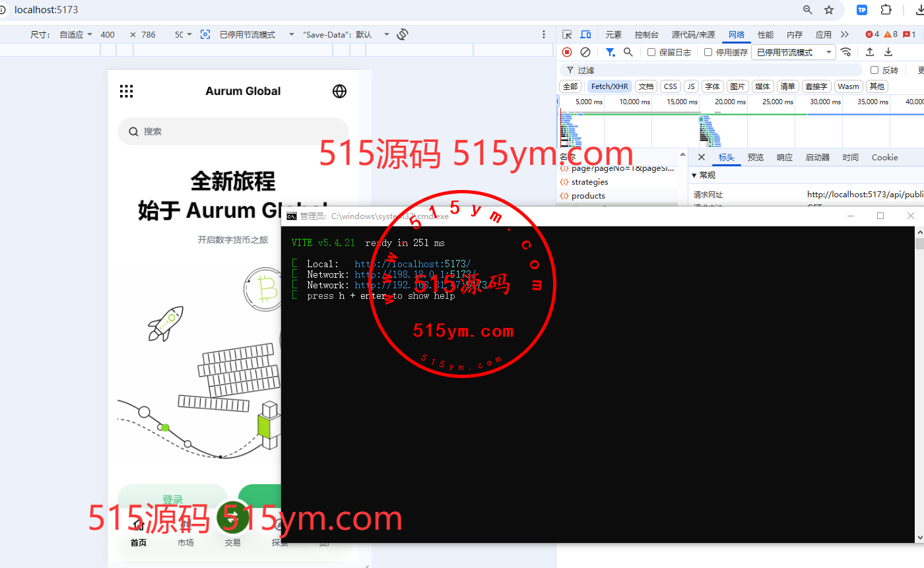This screenshot has height=568, width=924.
Task: Click the magnifier in the 搜索 bar
Action: 133,131
